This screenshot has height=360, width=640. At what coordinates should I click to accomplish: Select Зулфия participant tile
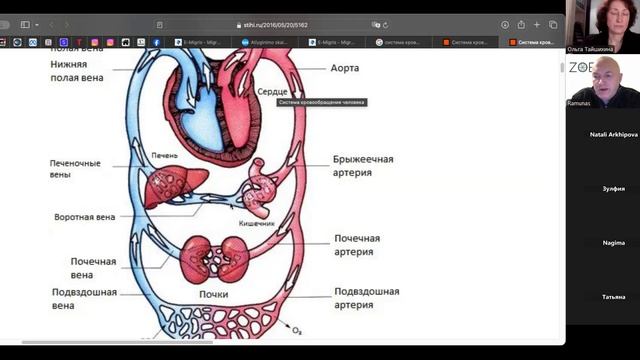click(x=603, y=189)
